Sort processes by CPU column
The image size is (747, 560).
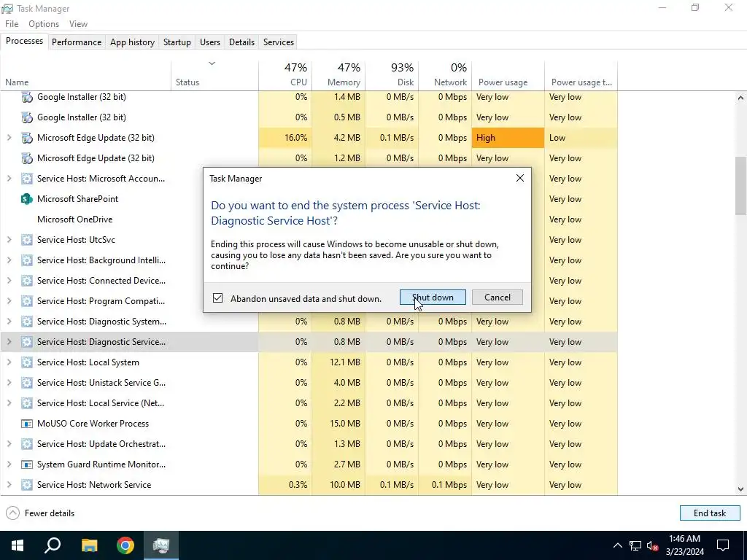click(x=285, y=75)
